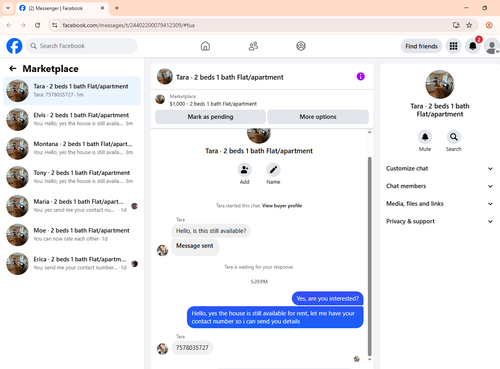
Task: Close the Messenger browser tab
Action: (103, 8)
